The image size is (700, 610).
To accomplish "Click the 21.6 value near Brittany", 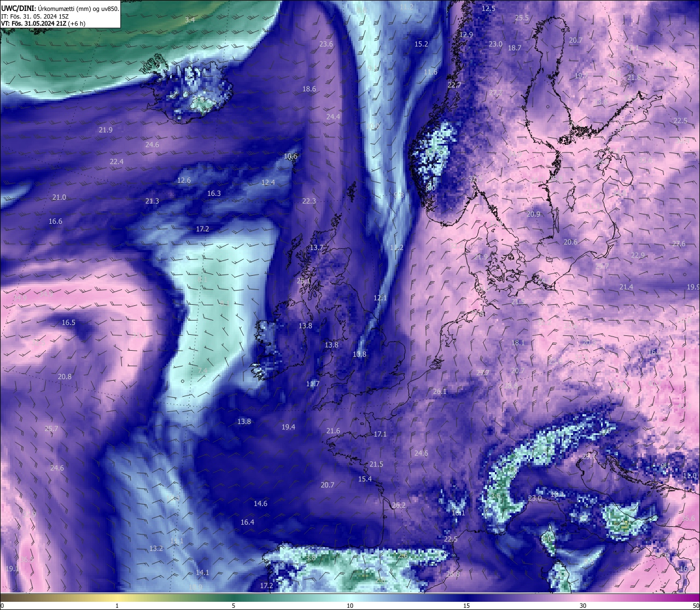I will 333,431.
